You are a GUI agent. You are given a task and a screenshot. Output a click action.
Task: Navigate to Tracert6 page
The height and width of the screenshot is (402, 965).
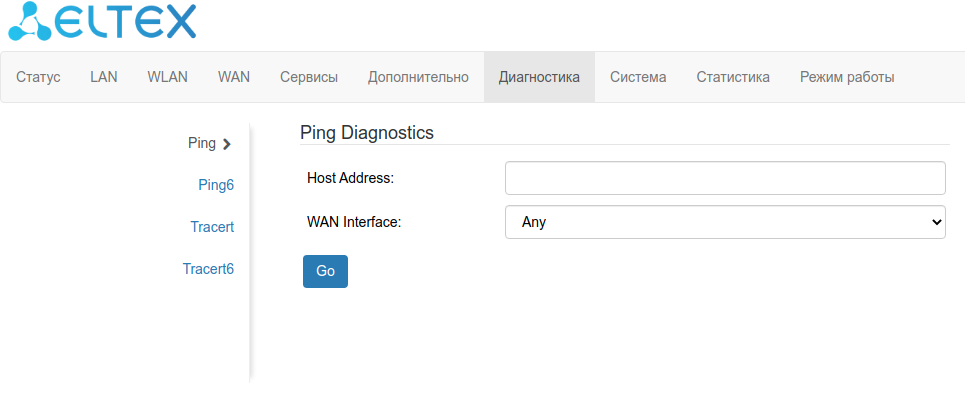click(208, 269)
